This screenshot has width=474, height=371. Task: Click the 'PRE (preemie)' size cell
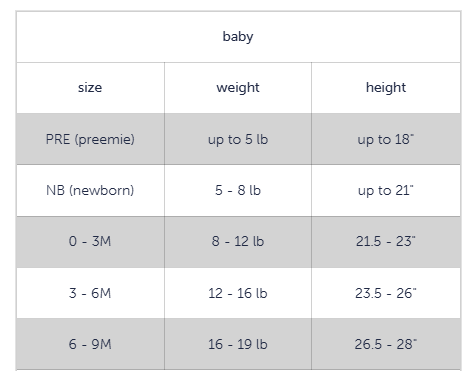90,139
